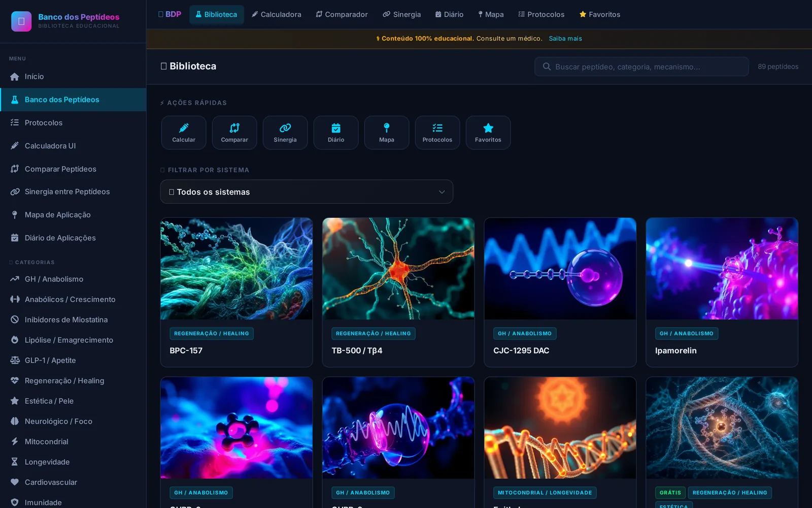812x508 pixels.
Task: Open the TB-500 / Tβ4 card image
Action: [x=398, y=269]
